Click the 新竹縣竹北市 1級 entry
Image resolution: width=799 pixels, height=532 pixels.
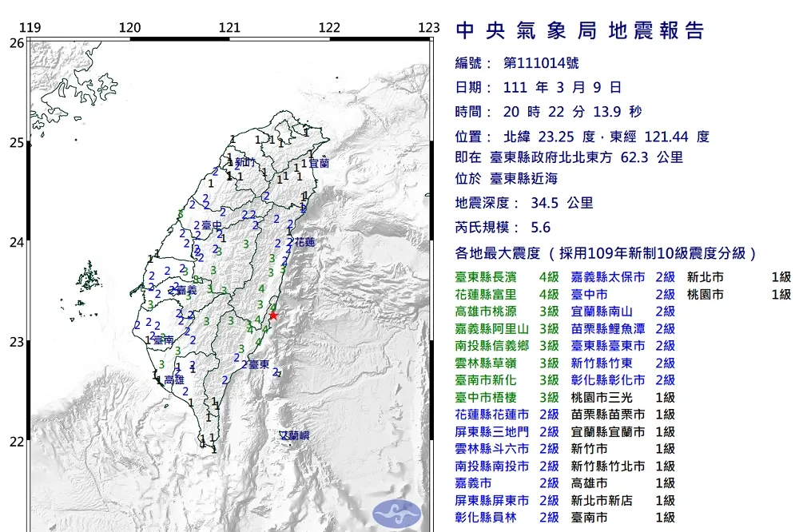click(623, 466)
